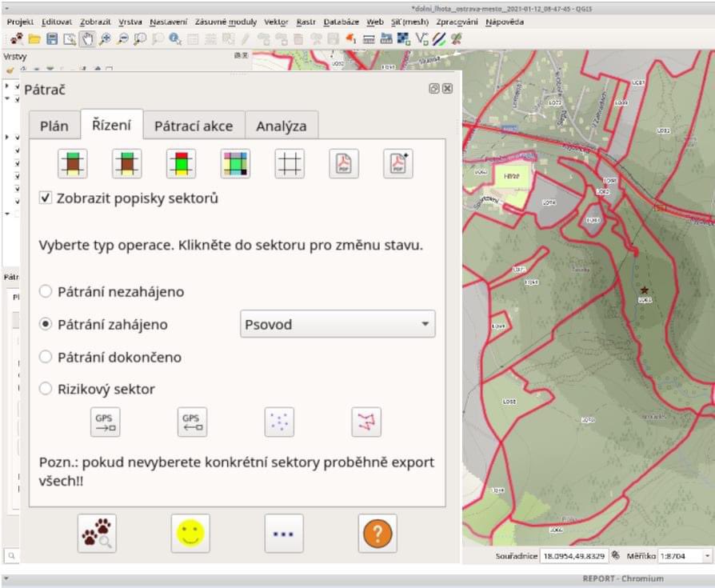Activate the Identify Features info tool
The height and width of the screenshot is (588, 715).
175,39
